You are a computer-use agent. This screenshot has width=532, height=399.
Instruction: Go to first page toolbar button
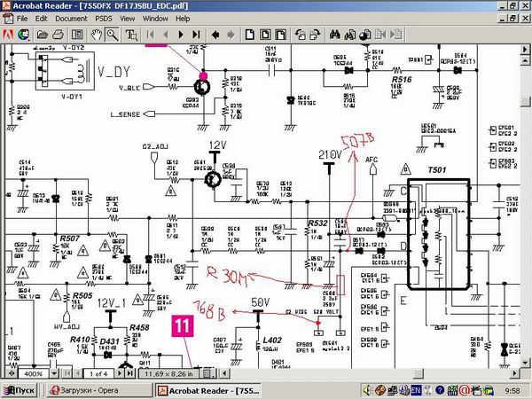150,35
